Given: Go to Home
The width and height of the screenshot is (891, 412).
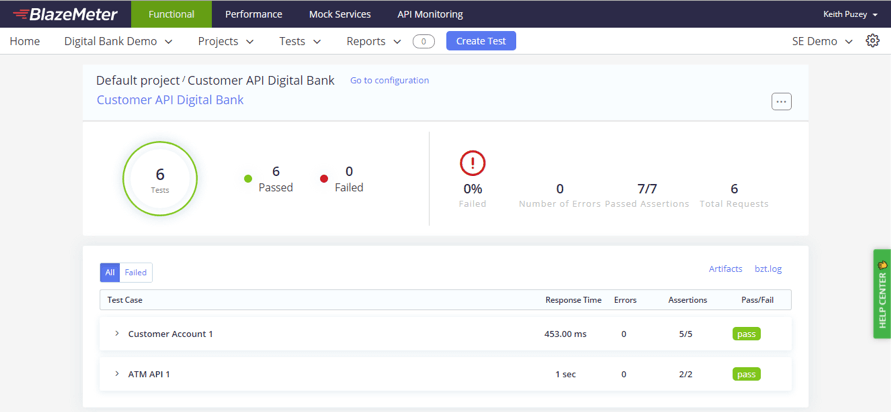Looking at the screenshot, I should [25, 41].
